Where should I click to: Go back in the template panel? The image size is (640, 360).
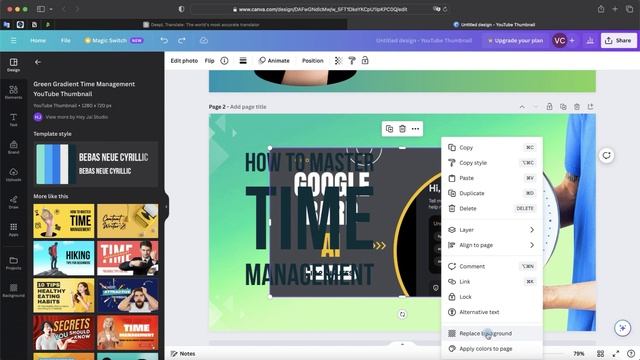[38, 62]
